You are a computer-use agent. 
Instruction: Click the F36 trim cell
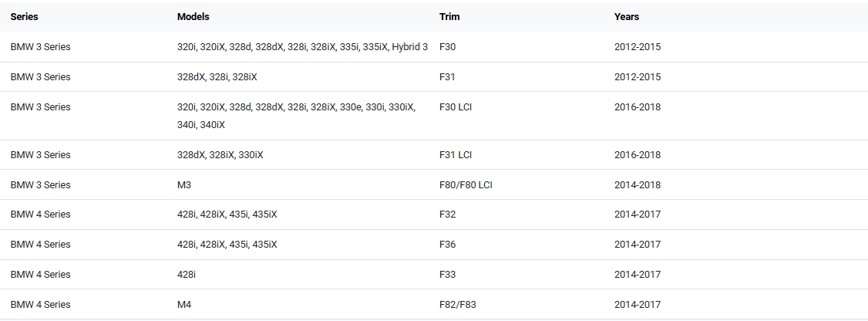pos(447,245)
